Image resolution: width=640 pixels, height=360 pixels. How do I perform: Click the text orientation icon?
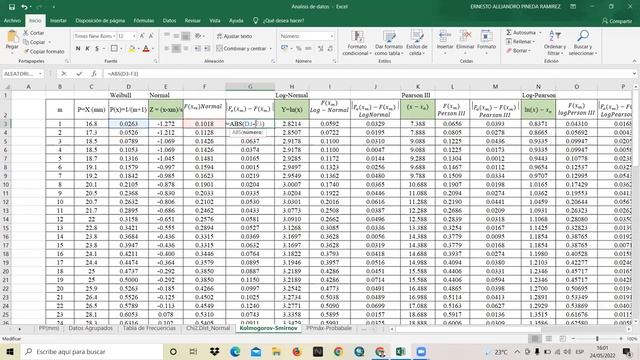[199, 36]
